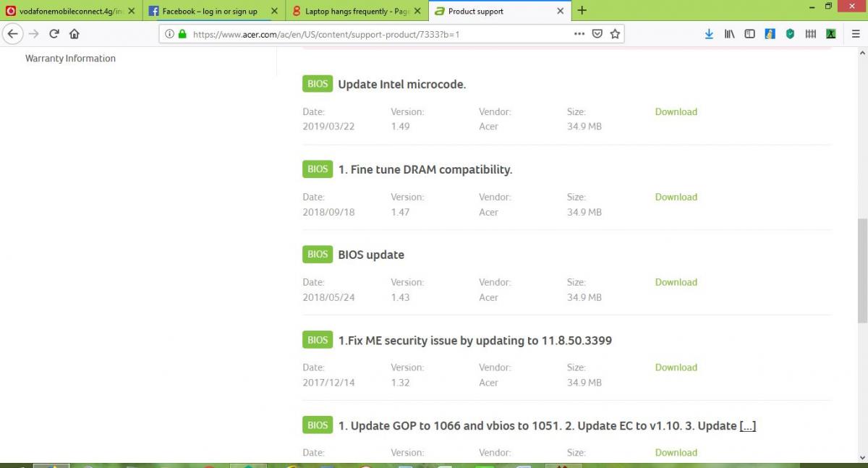Reload the current page
The width and height of the screenshot is (868, 468).
coord(54,34)
